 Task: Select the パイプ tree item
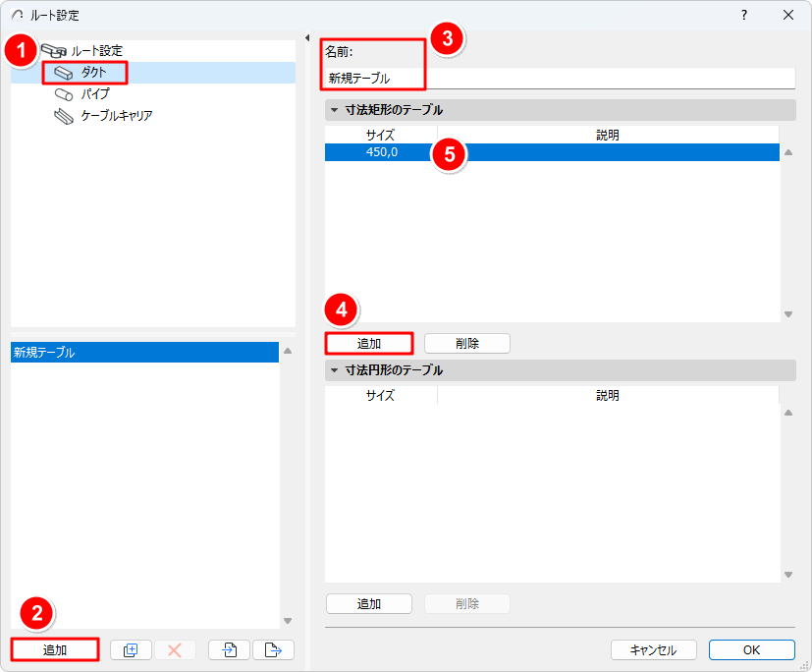coord(95,94)
